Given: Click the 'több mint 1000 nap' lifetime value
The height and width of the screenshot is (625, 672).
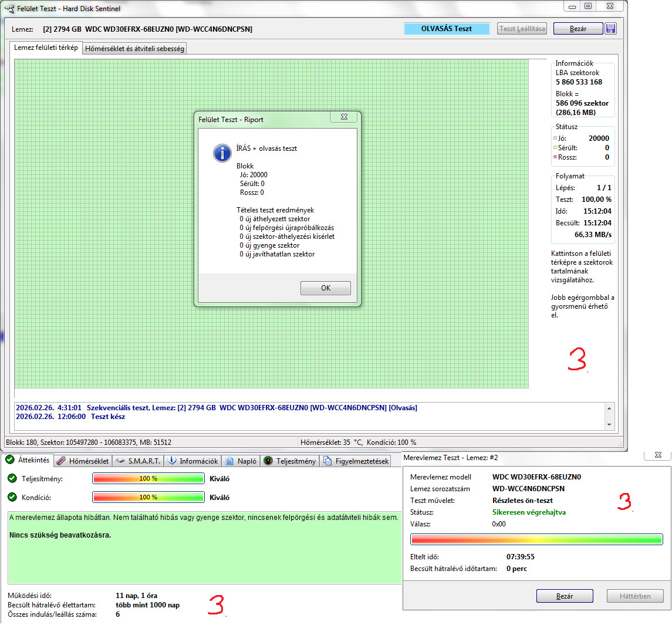Looking at the screenshot, I should (x=147, y=605).
